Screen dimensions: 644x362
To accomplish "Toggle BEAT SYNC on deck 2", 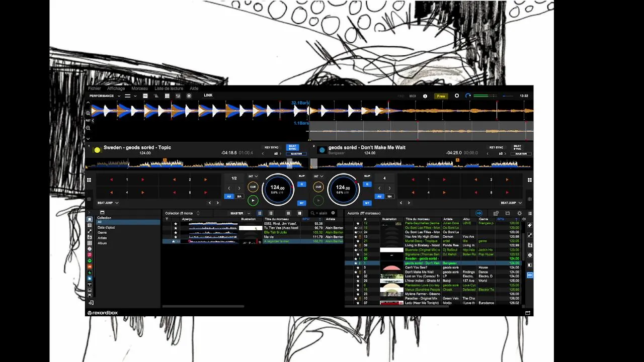I will [517, 147].
